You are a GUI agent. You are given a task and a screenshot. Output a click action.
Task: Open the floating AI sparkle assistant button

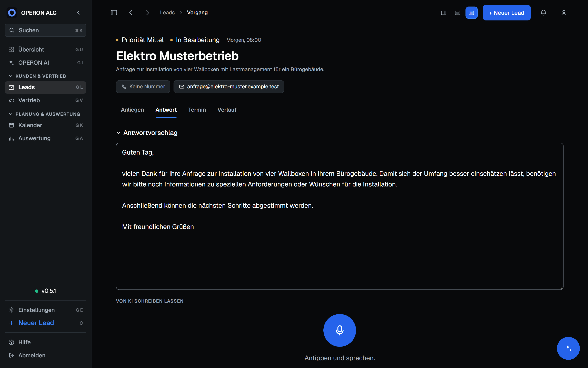(568, 348)
